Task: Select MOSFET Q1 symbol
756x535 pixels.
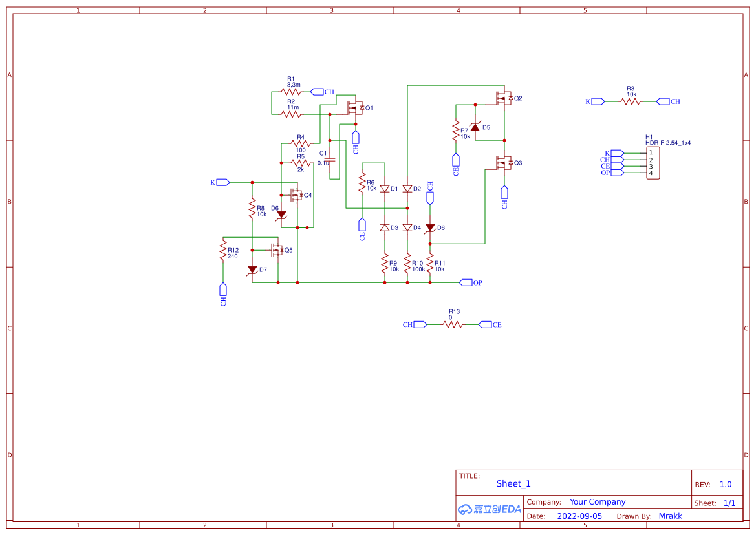Action: click(x=354, y=108)
